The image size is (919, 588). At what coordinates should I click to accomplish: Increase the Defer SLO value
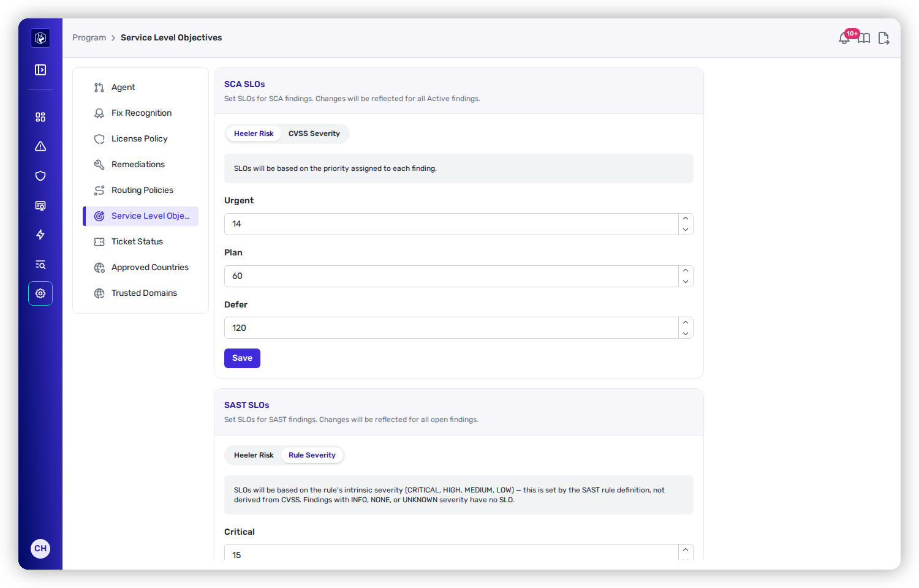(686, 323)
